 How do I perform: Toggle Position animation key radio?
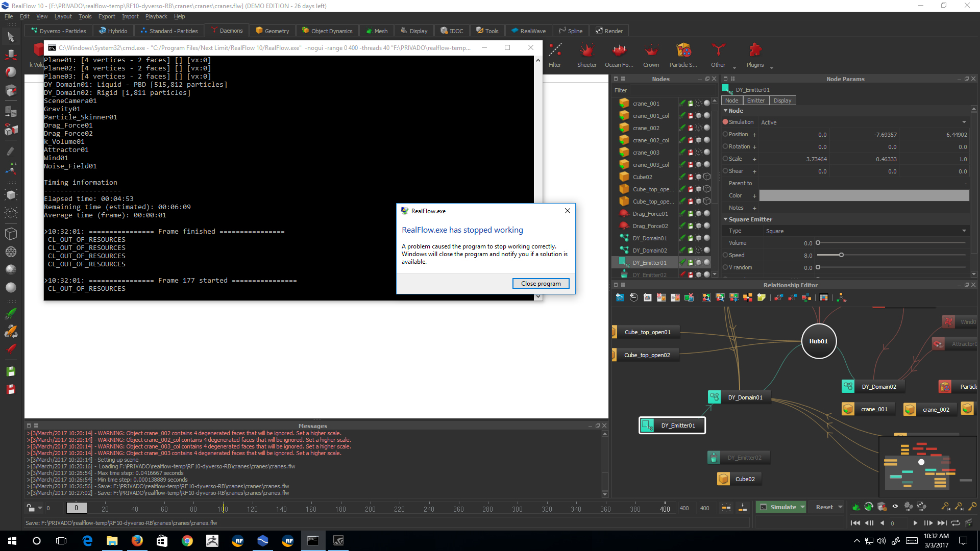point(725,134)
